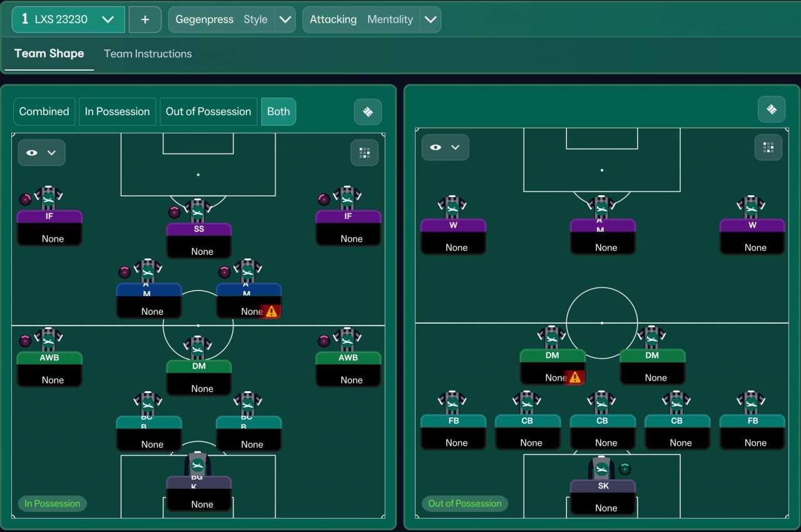Click the pink role indicator beside the right AM
801x532 pixels.
click(x=224, y=272)
